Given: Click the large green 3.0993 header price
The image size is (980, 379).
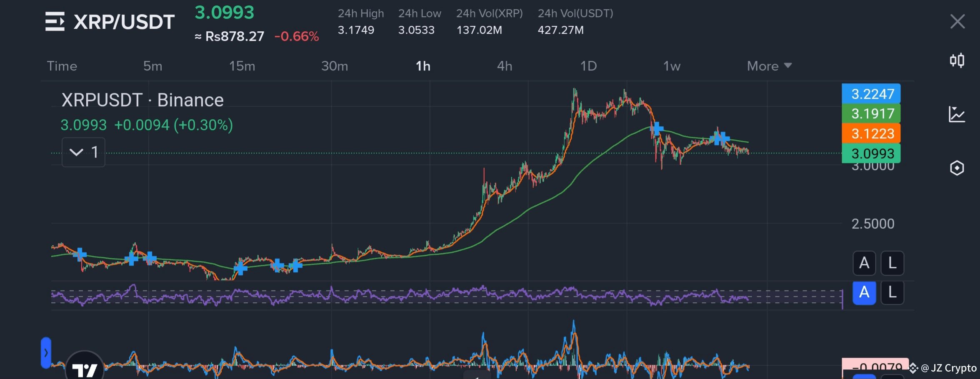Looking at the screenshot, I should (x=224, y=13).
